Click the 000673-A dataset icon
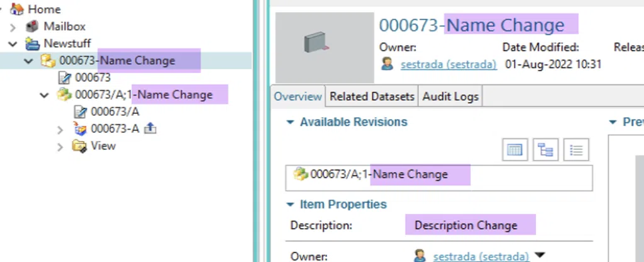Screen dimensions: 644x262 pyautogui.click(x=80, y=128)
